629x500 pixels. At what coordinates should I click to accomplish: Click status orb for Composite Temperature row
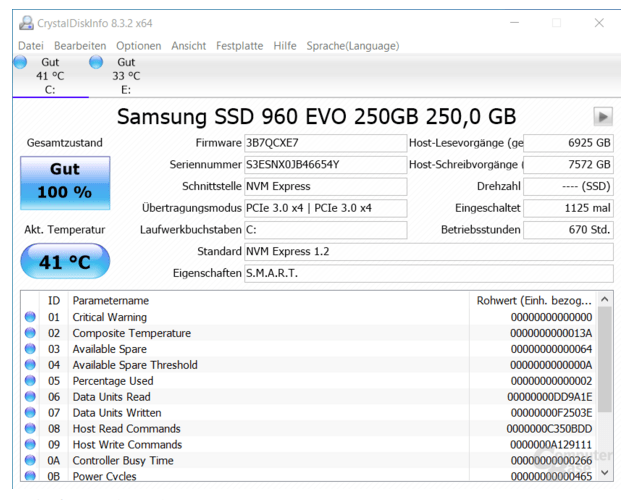30,333
